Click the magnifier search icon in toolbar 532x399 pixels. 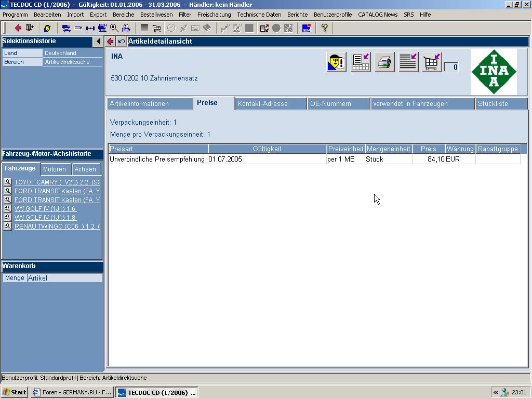(114, 28)
